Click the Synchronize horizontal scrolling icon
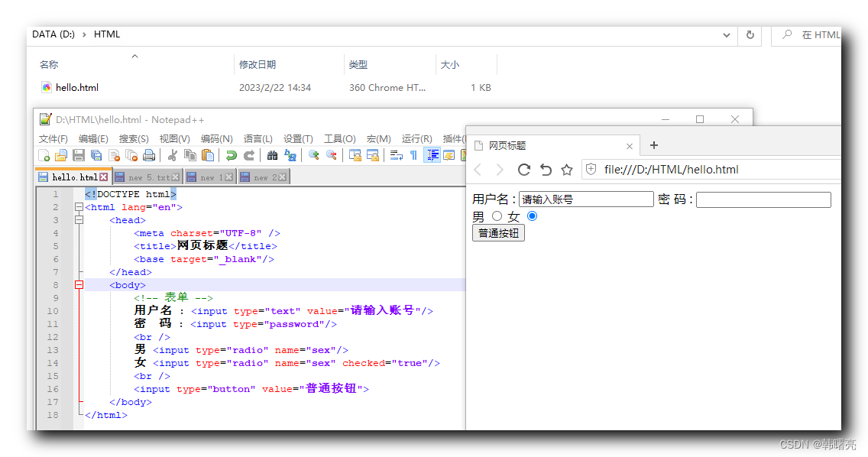 click(373, 156)
